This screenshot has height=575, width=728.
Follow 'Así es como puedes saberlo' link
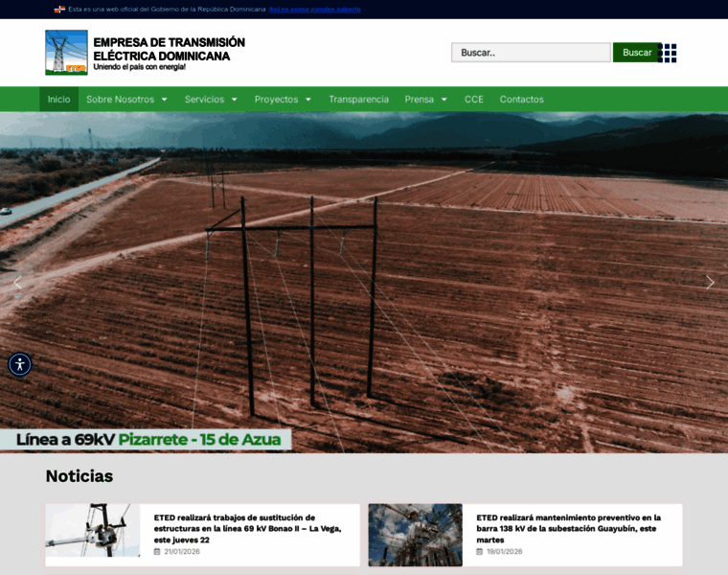[x=315, y=10]
